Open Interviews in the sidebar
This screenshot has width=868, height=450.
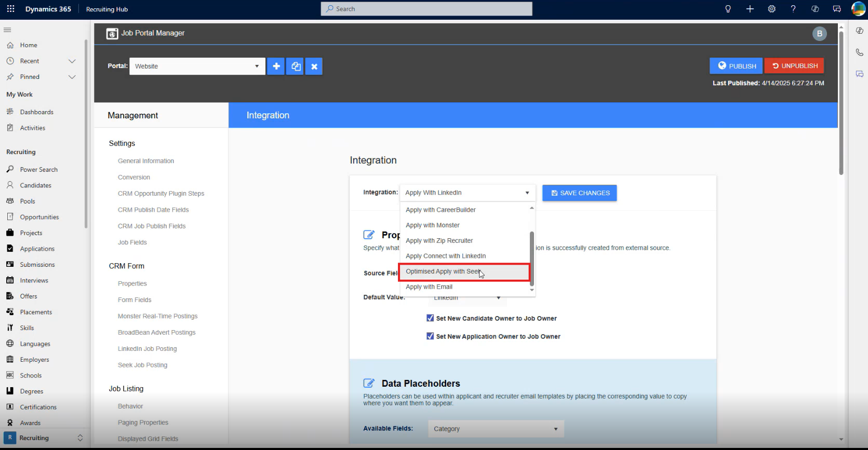(x=34, y=280)
